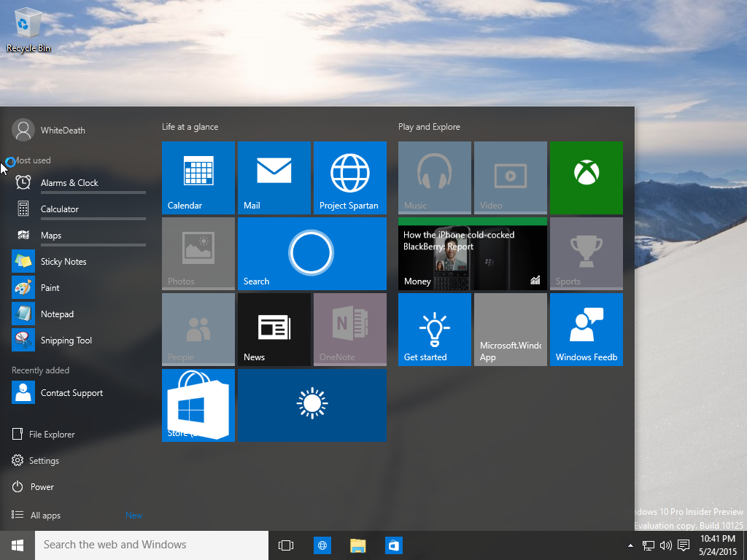Open the Microsoft.Windows App tile
Image resolution: width=747 pixels, height=560 pixels.
[x=510, y=329]
